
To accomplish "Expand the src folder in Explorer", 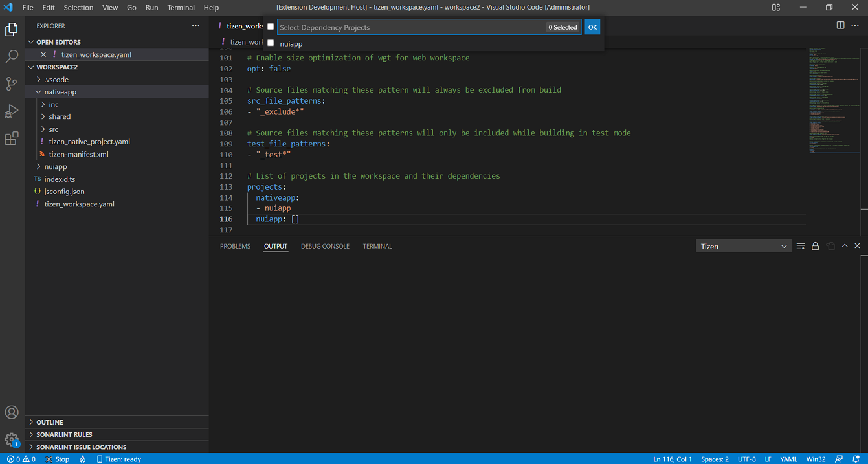I will tap(54, 129).
